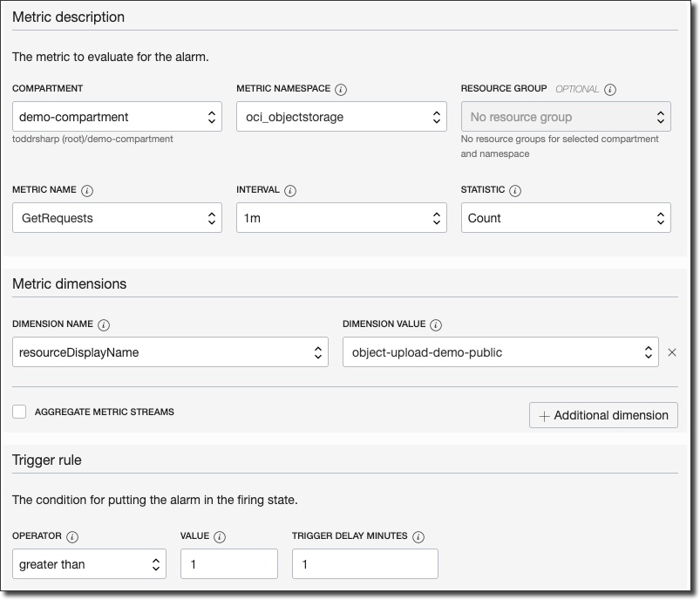Click the Additional dimension button
Viewport: 700px width, 600px height.
tap(603, 415)
